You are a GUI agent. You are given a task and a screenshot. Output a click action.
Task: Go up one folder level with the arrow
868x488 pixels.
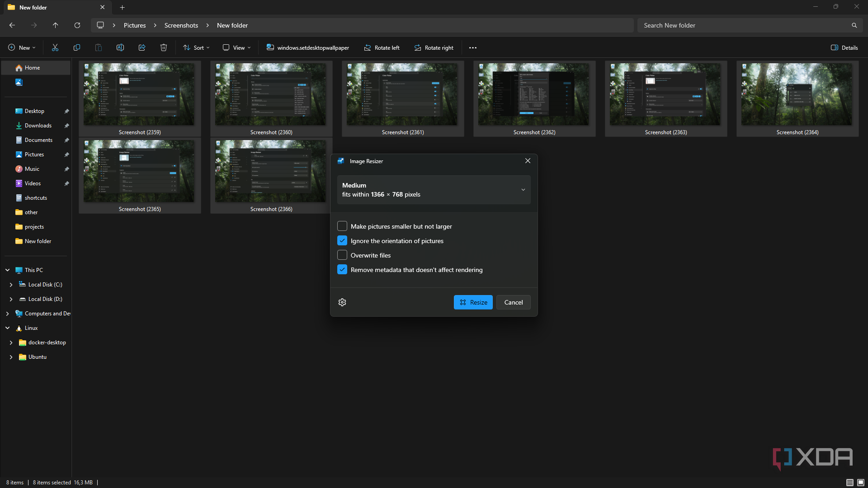tap(55, 25)
